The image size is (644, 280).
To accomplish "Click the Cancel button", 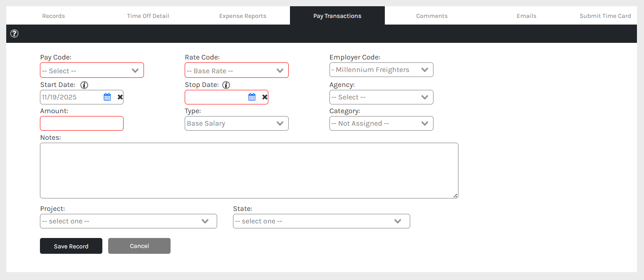I will coord(139,246).
